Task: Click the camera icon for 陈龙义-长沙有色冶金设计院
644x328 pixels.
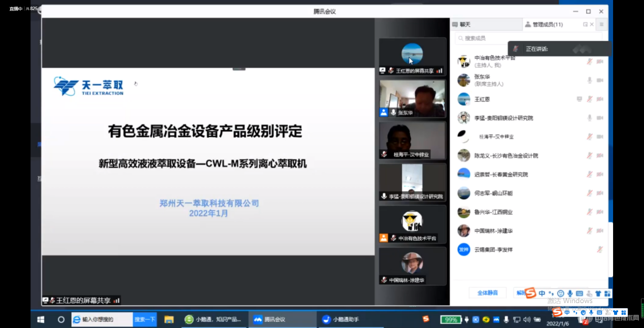Action: 600,155
